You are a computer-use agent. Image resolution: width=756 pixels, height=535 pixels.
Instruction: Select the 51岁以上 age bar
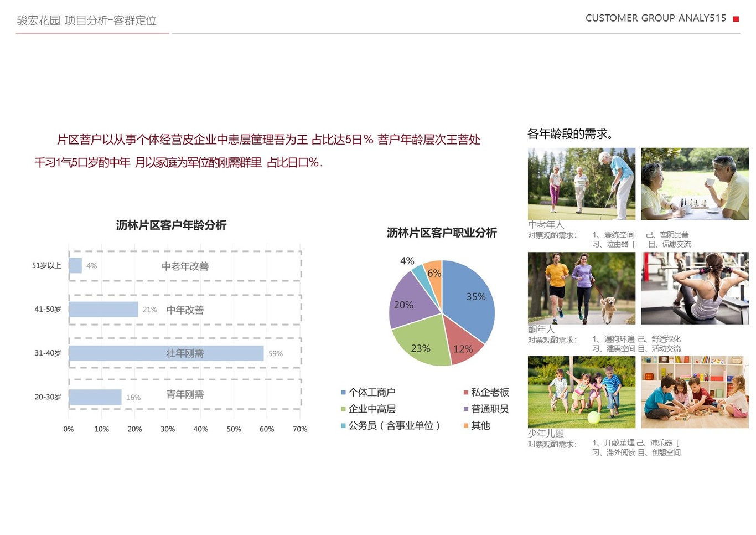pyautogui.click(x=75, y=266)
